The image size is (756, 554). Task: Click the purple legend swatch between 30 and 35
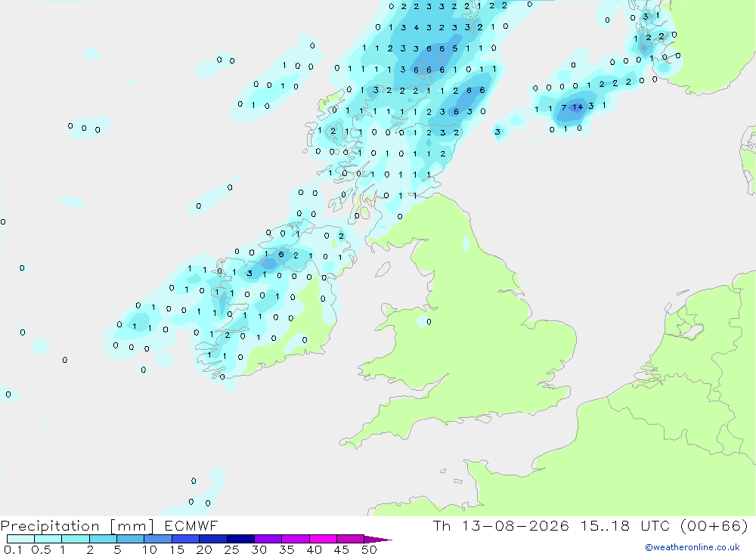click(268, 539)
